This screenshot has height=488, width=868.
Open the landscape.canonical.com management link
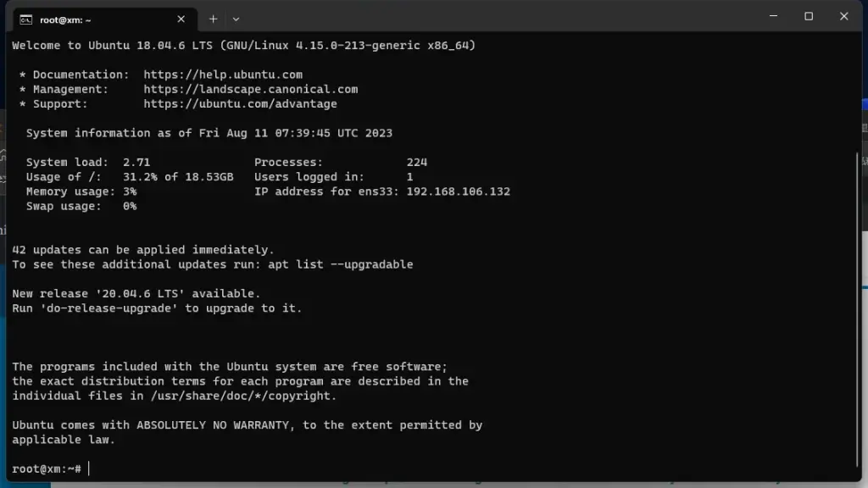click(x=250, y=89)
